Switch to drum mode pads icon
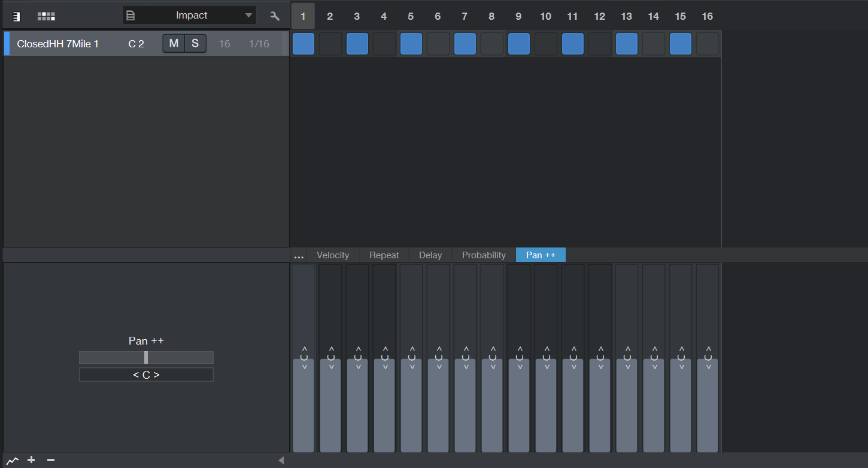Screen dimensions: 868x468 pos(46,16)
